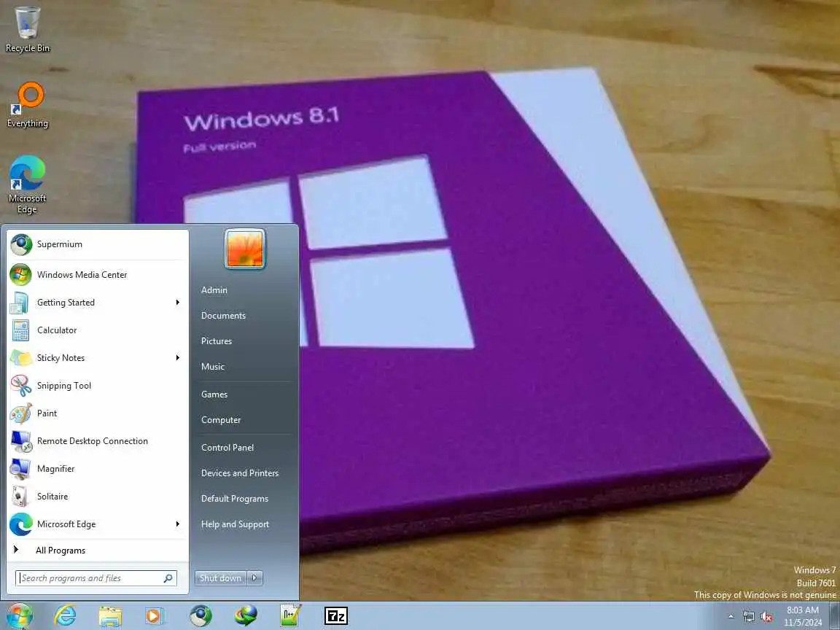
Task: Open Getting Started in Start menu
Action: [98, 303]
